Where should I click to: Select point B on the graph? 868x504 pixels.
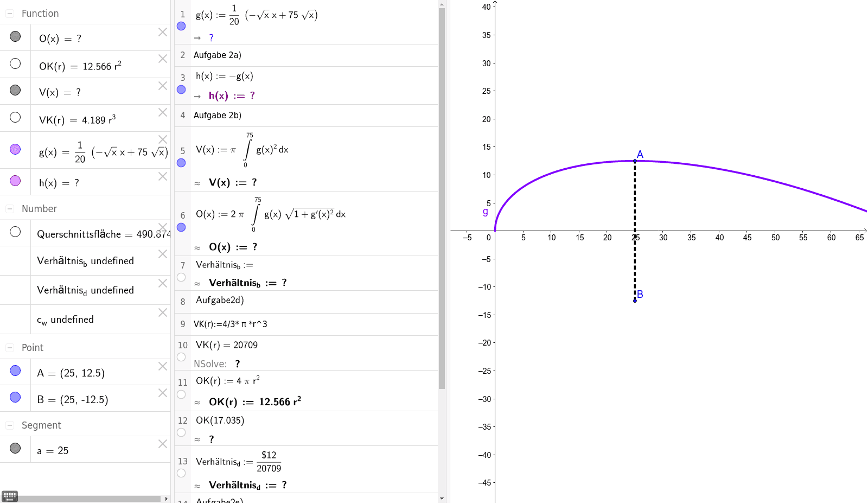tap(635, 301)
